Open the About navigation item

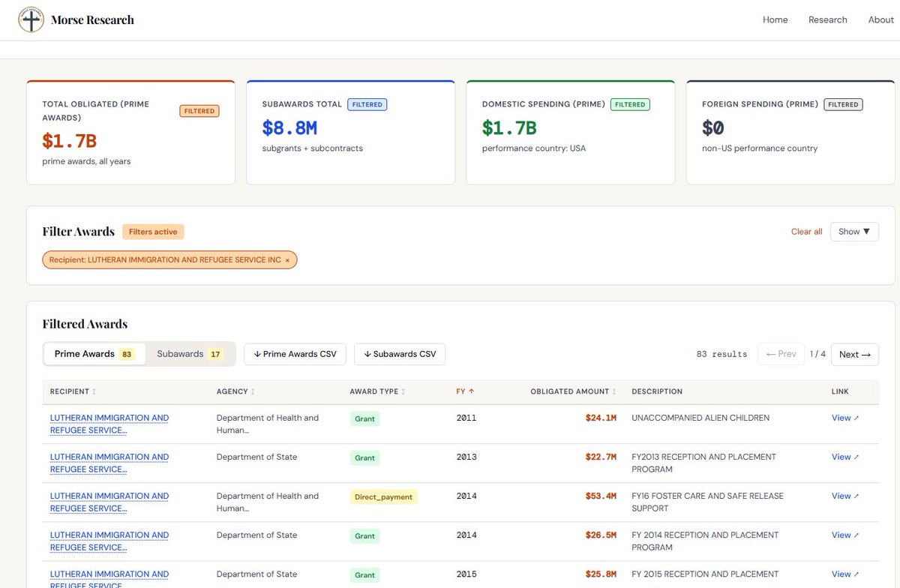[880, 20]
